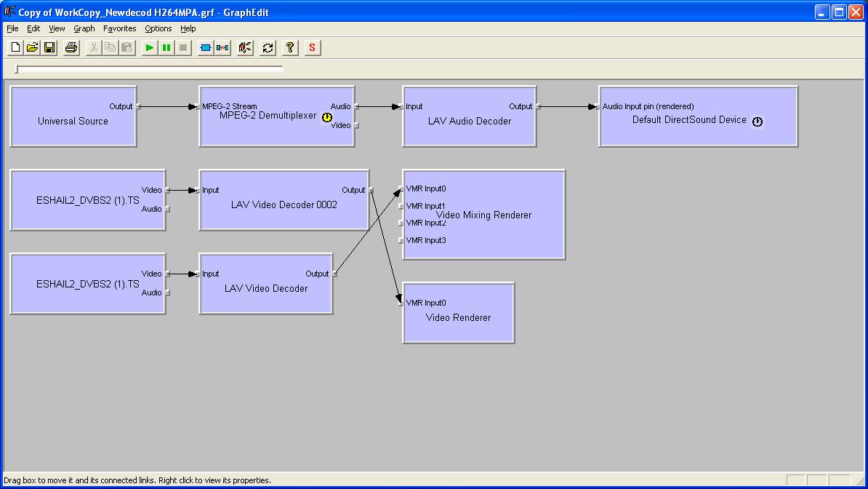Click Audio pin on MPEG-2 Demultiplexer
The image size is (868, 489).
356,106
